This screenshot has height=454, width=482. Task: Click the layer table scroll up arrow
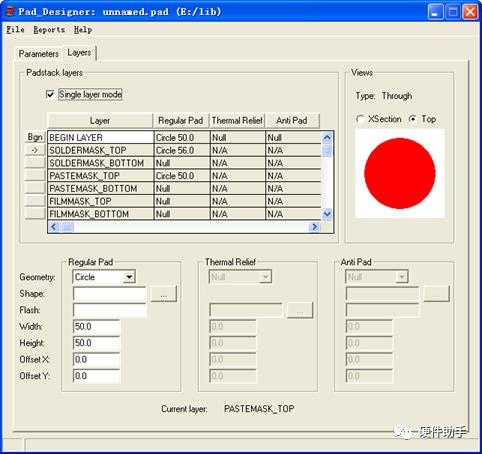coord(327,137)
